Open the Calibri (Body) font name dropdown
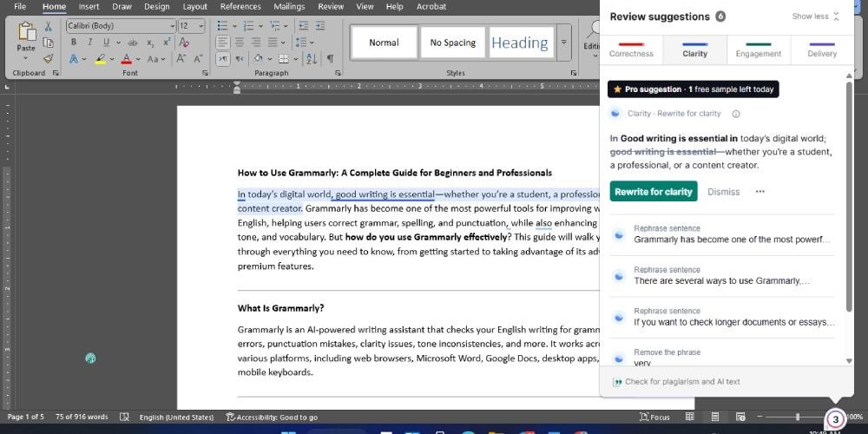The image size is (868, 434). point(173,26)
